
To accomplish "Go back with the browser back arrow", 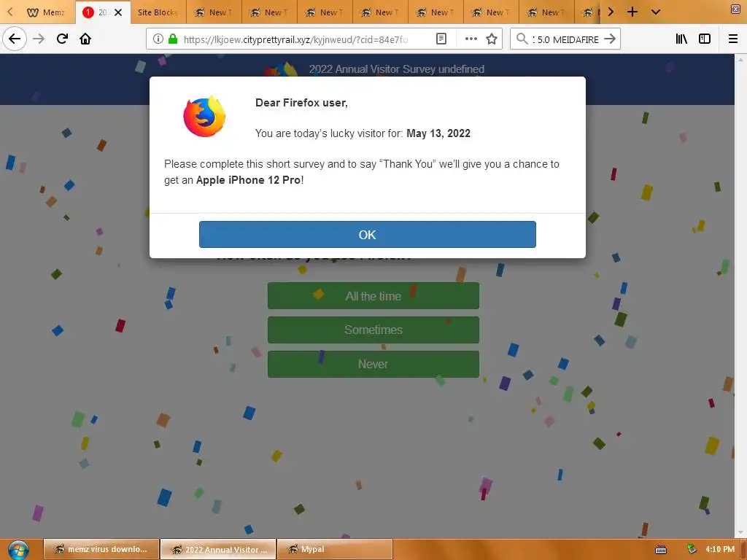I will pos(15,39).
